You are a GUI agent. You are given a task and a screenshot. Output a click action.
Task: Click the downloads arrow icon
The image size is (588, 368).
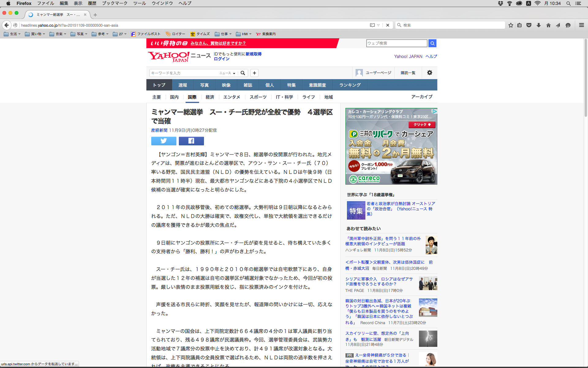(x=538, y=25)
